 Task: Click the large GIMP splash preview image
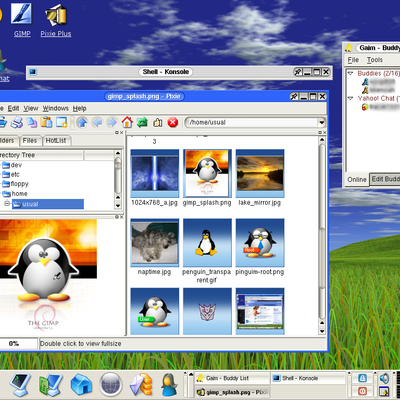coord(48,275)
